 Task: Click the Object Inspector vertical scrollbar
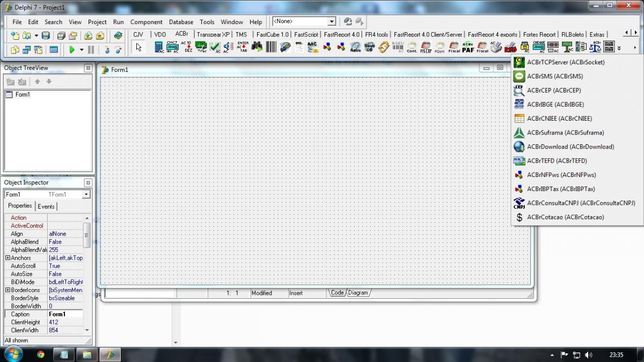point(87,274)
